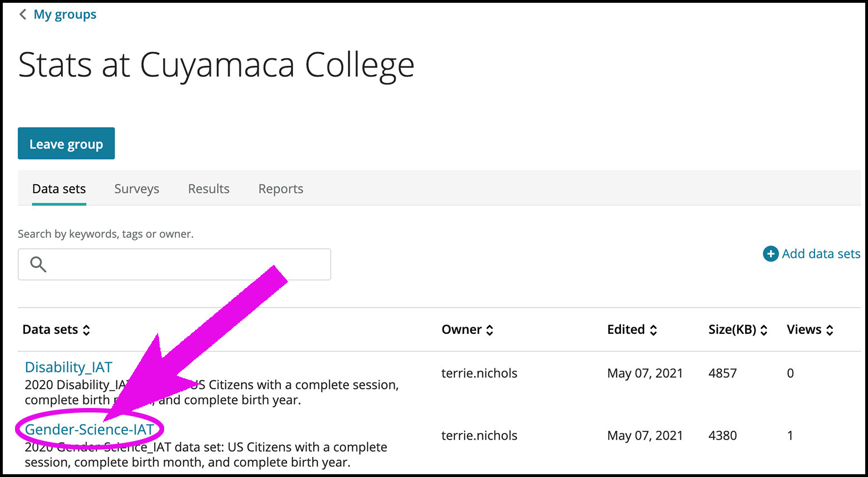Click the back chevron beside My groups
Viewport: 868px width, 477px height.
23,14
